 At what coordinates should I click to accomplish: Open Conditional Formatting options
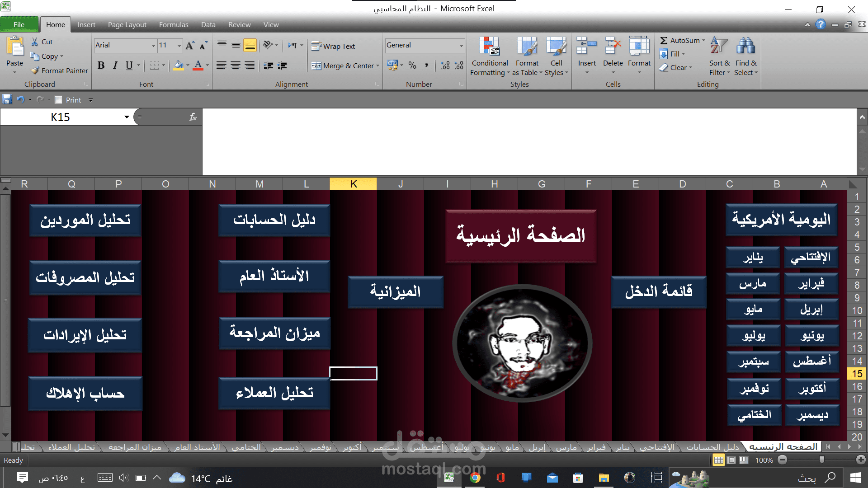489,55
